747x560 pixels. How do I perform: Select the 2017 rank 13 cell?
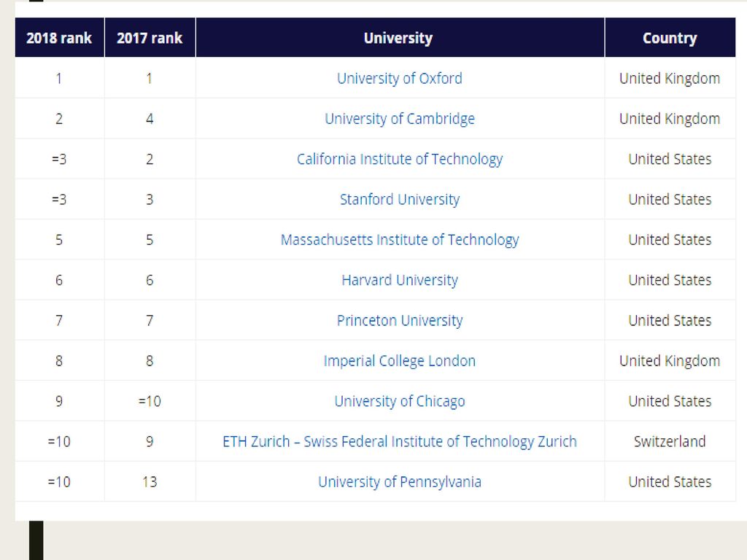(150, 482)
